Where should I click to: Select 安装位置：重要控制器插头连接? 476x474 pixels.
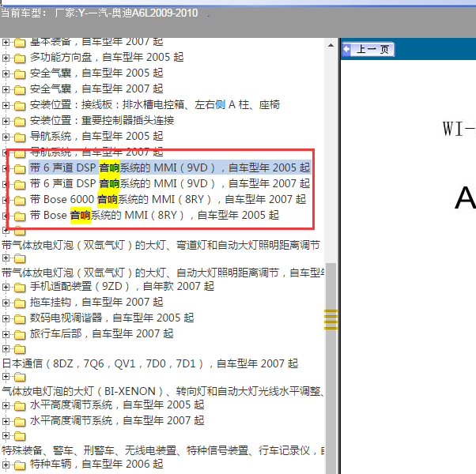pyautogui.click(x=102, y=121)
